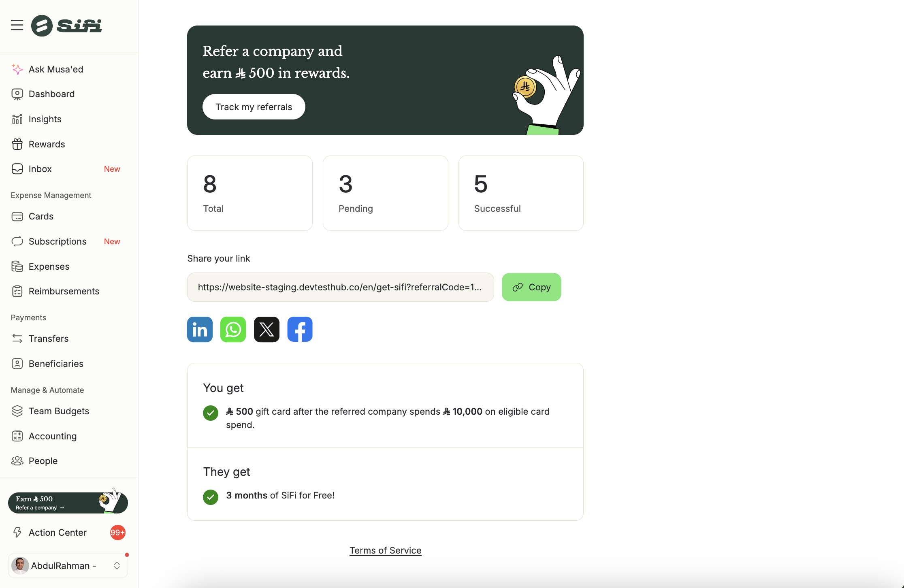Share referral link via LinkedIn icon
The height and width of the screenshot is (588, 904).
tap(200, 329)
